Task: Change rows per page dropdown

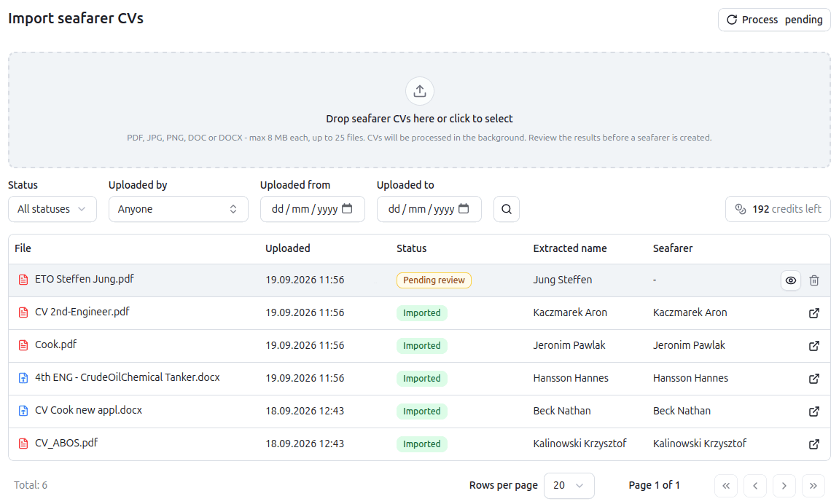Action: coord(569,486)
